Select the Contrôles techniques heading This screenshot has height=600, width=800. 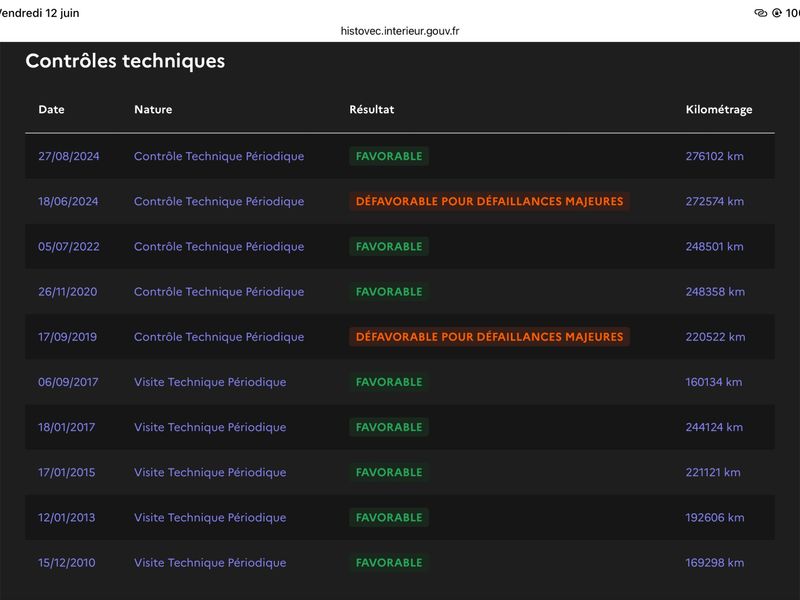[x=125, y=61]
